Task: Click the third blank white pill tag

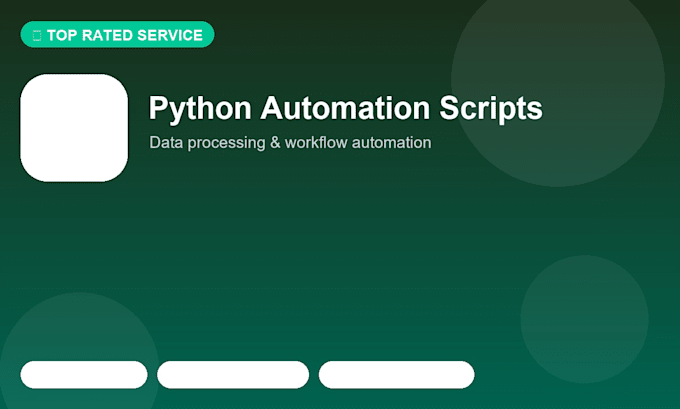Action: (396, 375)
